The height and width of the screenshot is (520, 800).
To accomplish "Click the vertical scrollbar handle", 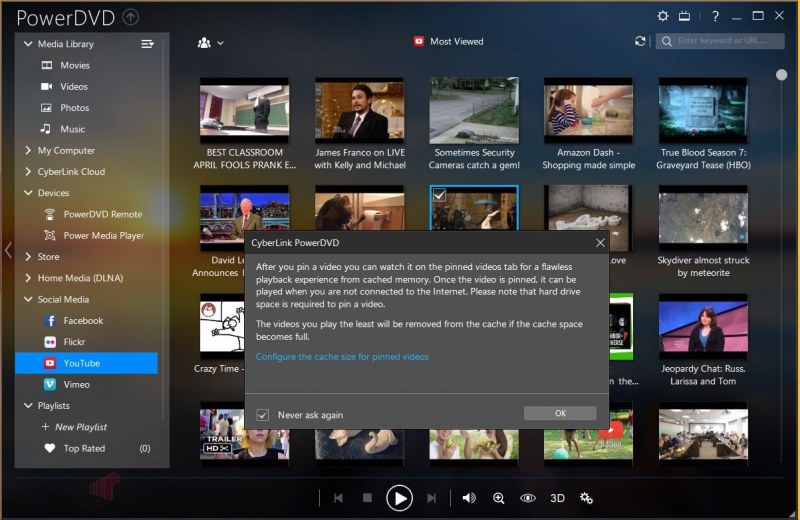I will point(781,75).
